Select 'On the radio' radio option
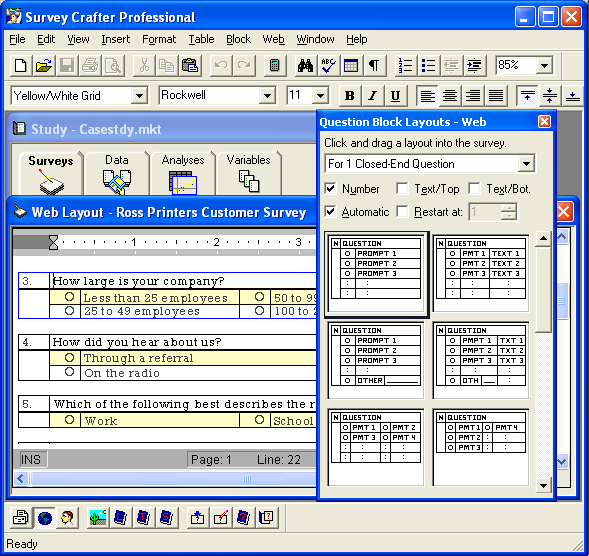Viewport: 589px width, 556px height. click(x=69, y=372)
